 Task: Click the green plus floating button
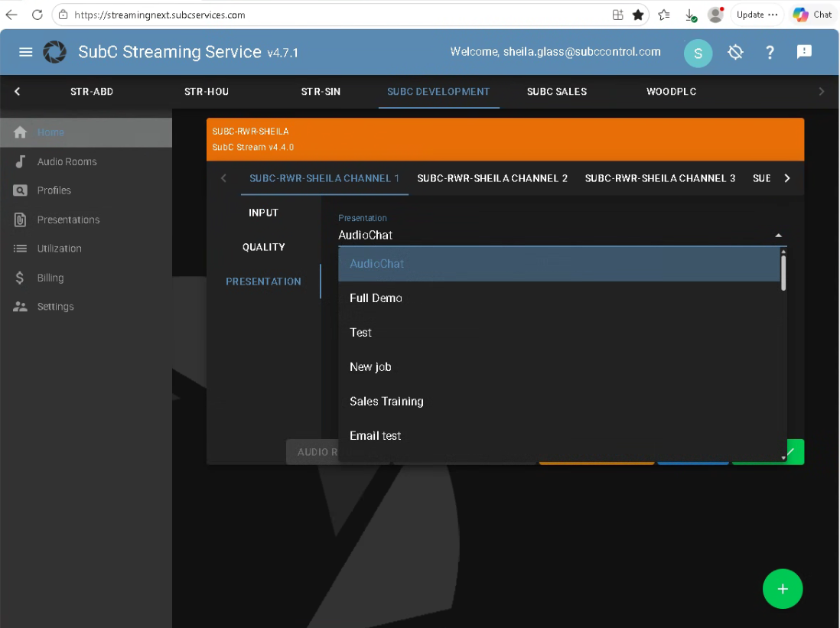(782, 589)
